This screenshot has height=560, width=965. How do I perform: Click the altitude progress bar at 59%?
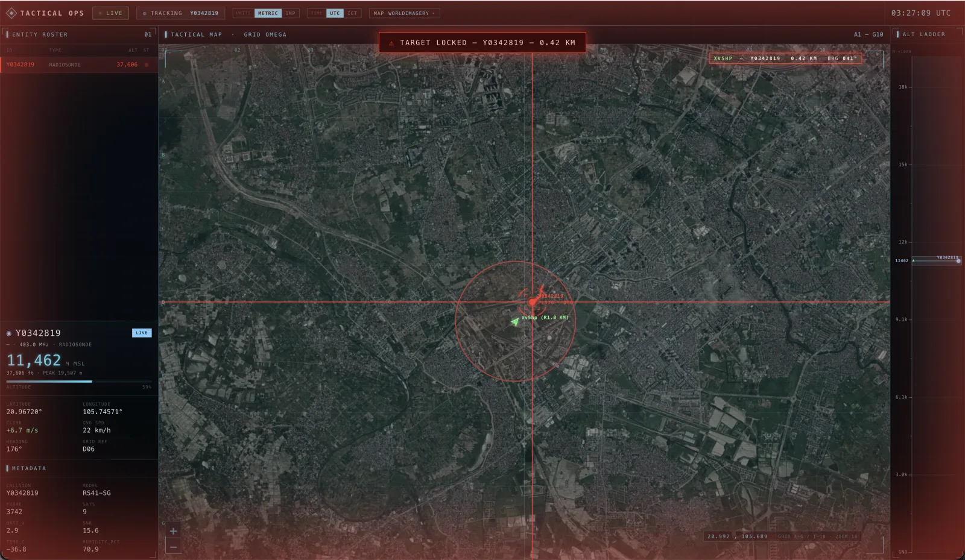pos(79,382)
